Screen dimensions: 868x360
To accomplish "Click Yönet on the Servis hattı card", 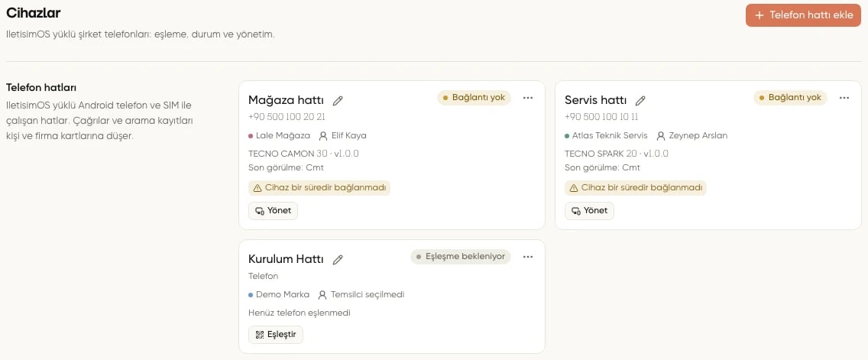I will [589, 210].
